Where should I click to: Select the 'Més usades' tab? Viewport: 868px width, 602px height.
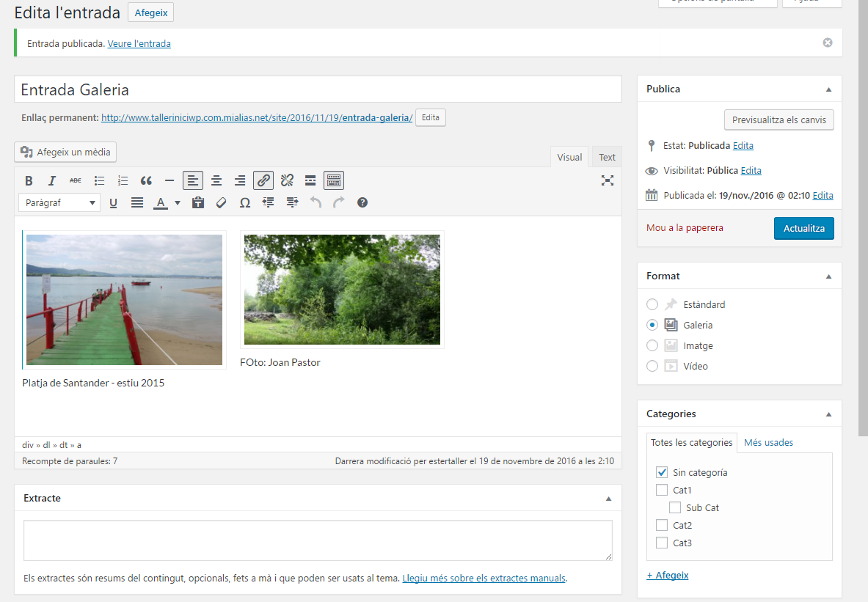[x=768, y=443]
